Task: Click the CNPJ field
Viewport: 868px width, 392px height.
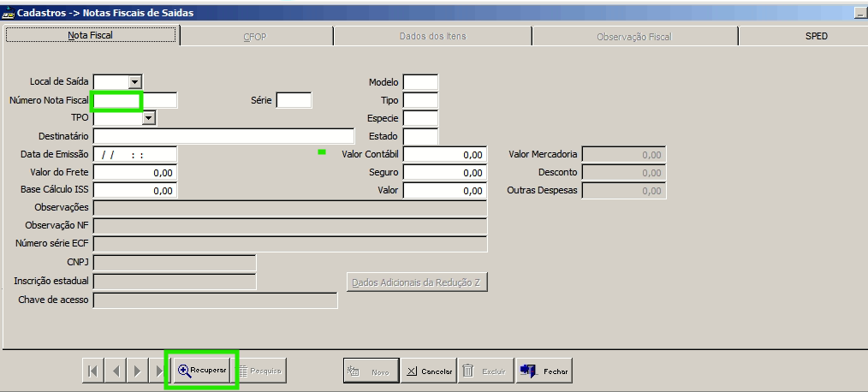Action: (175, 263)
